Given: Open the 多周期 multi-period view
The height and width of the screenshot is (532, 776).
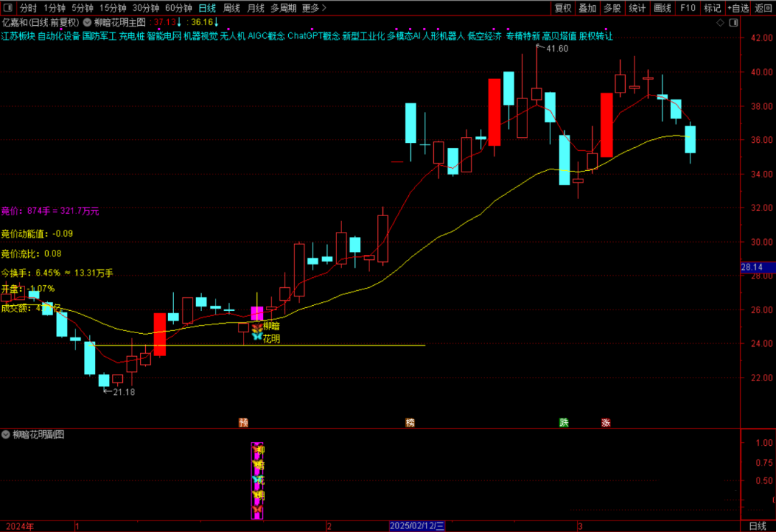Looking at the screenshot, I should (x=284, y=8).
